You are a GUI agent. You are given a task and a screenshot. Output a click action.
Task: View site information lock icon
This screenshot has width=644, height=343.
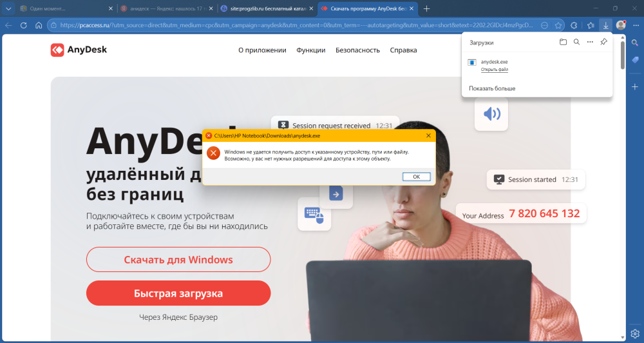coord(53,25)
